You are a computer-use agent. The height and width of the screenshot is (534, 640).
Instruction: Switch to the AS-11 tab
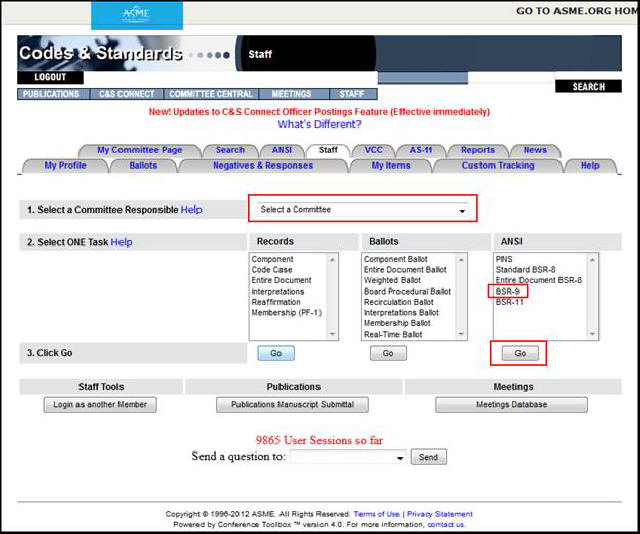(x=421, y=150)
